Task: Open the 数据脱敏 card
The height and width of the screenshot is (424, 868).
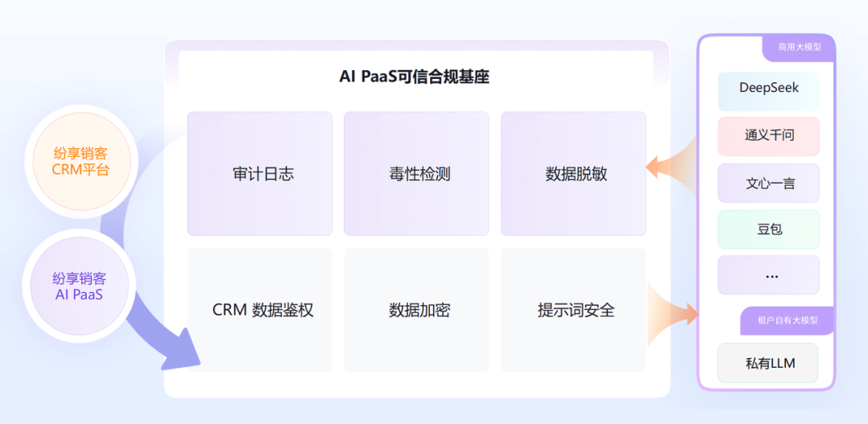Action: coord(574,174)
